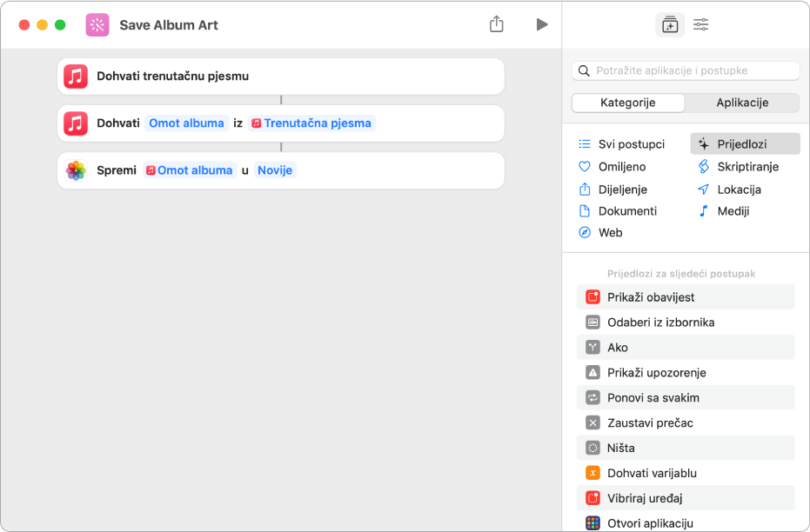Screen dimensions: 810x532
Task: Click the Trenutačna pjesma variable token
Action: coord(312,123)
